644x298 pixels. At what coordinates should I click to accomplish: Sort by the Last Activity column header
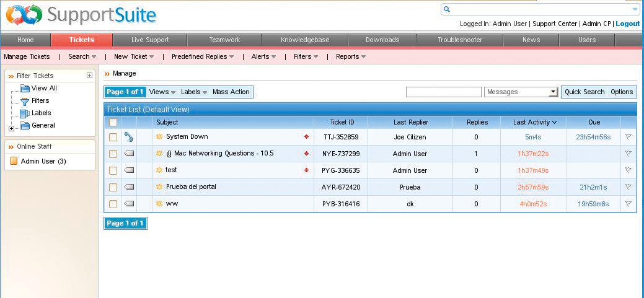pos(535,122)
